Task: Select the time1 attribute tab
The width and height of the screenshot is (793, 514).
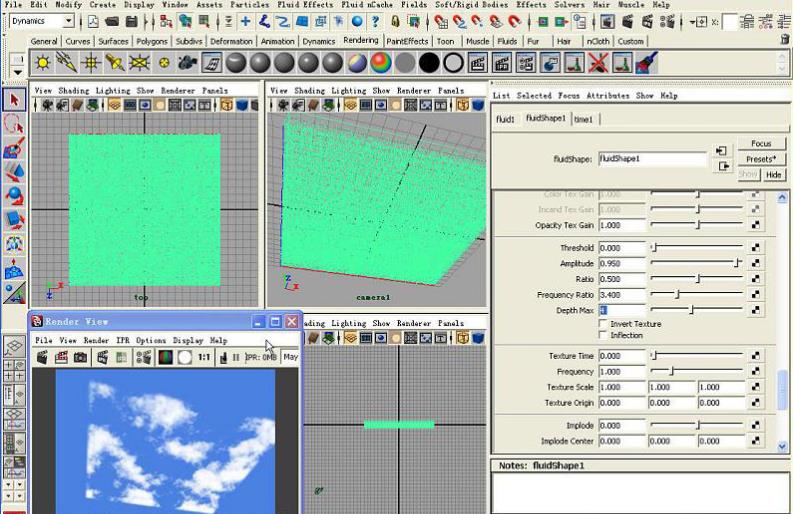Action: click(x=583, y=119)
